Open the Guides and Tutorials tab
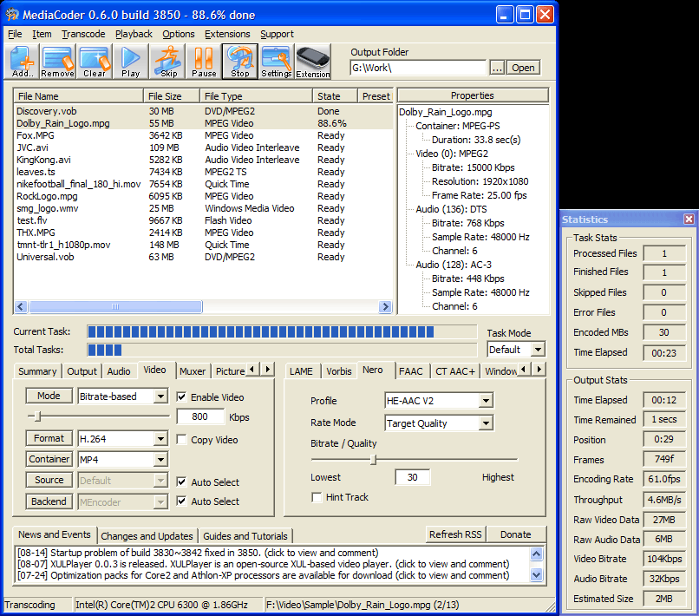The width and height of the screenshot is (699, 616). click(245, 535)
